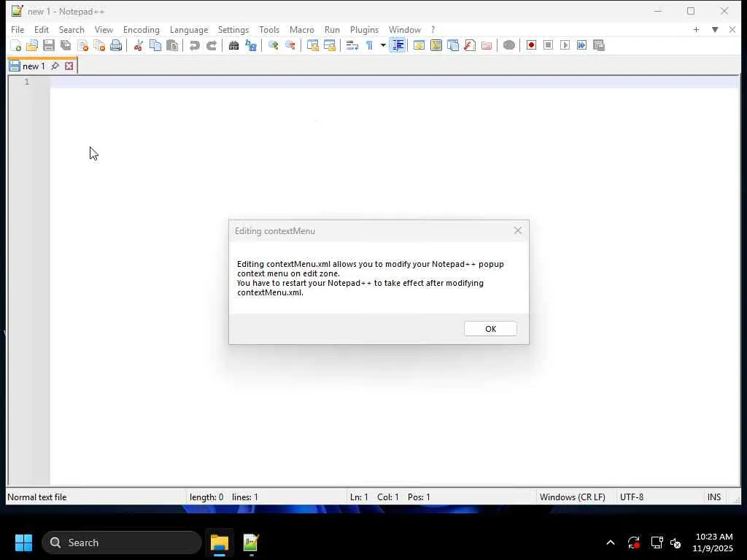Screen dimensions: 747x560
Task: Open Folder as Workspace icon
Action: click(x=487, y=45)
